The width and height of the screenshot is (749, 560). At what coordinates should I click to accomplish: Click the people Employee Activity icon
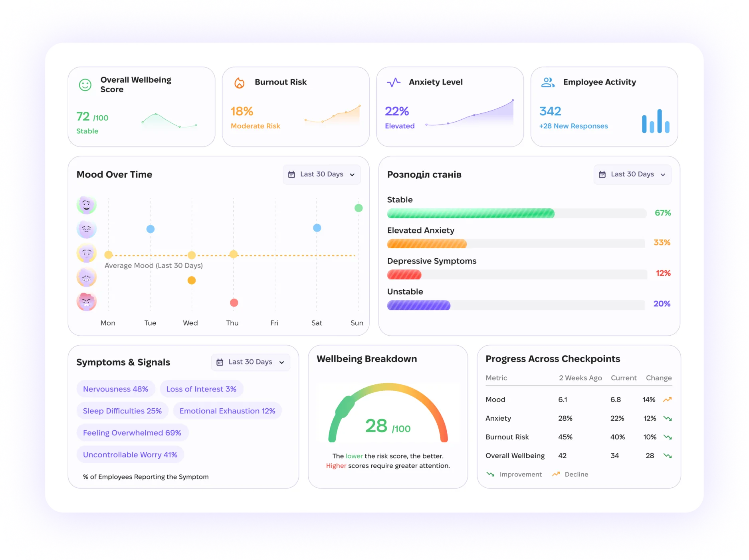click(548, 82)
